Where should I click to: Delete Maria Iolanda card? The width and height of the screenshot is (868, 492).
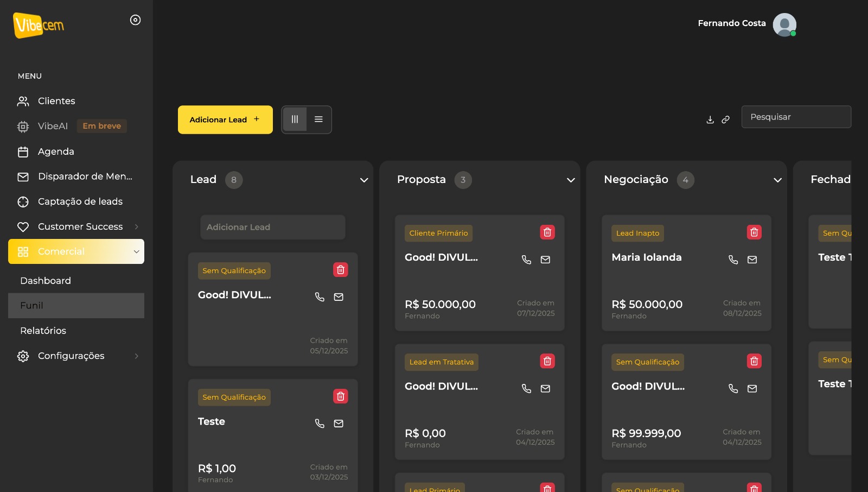(754, 232)
